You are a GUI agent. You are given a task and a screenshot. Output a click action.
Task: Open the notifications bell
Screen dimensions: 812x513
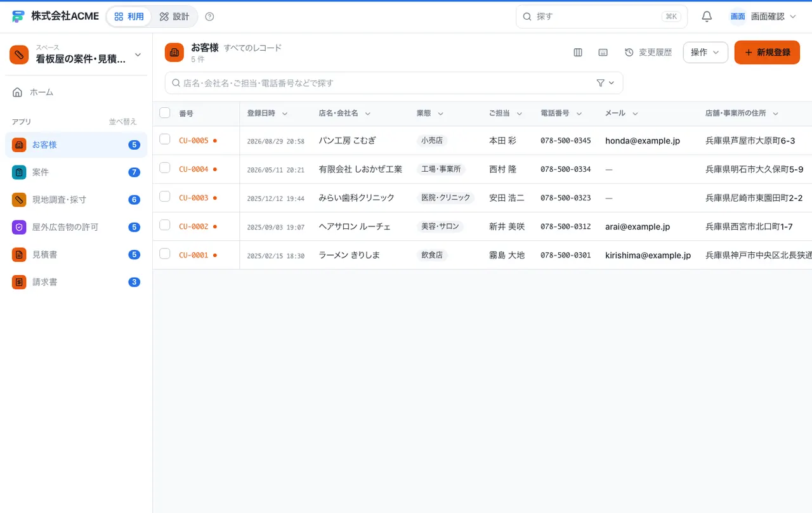tap(707, 16)
